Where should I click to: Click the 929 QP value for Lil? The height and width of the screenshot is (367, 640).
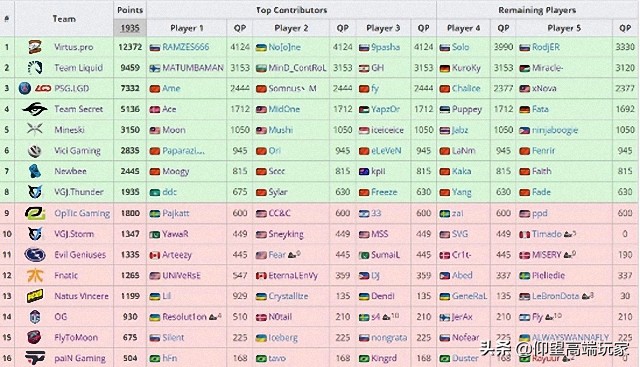tap(240, 296)
